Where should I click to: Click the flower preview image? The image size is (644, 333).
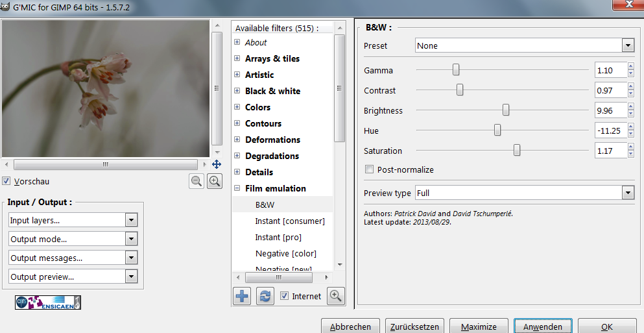click(106, 88)
